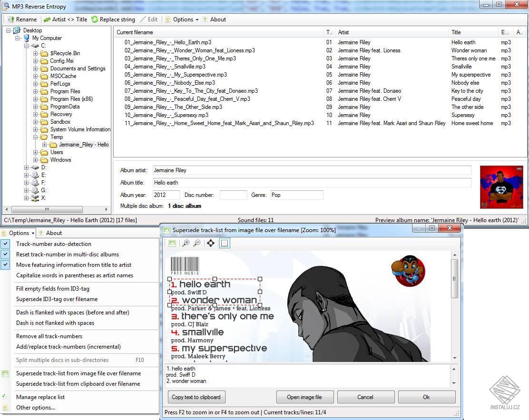Choose the rectangular selection tool
The height and width of the screenshot is (420, 529).
[225, 243]
